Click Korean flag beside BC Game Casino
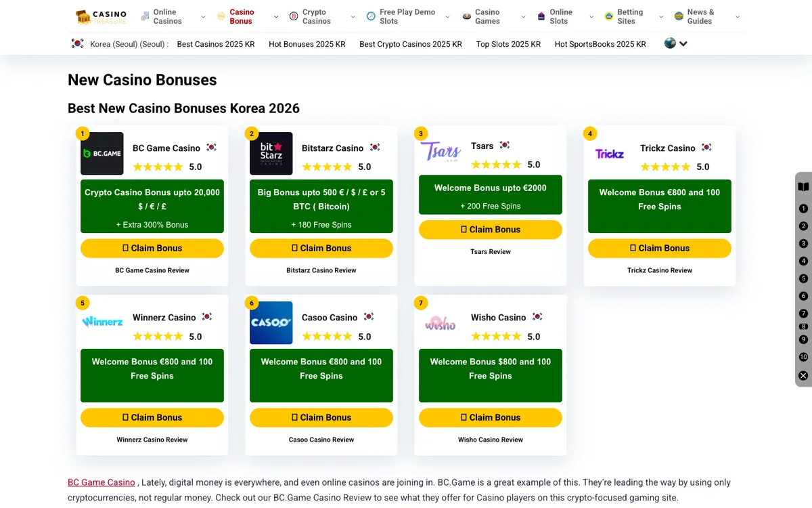This screenshot has width=812, height=508. 211,147
